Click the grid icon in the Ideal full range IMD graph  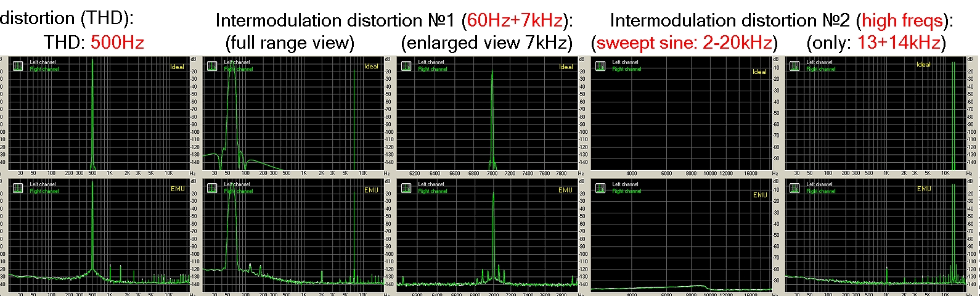click(x=212, y=65)
